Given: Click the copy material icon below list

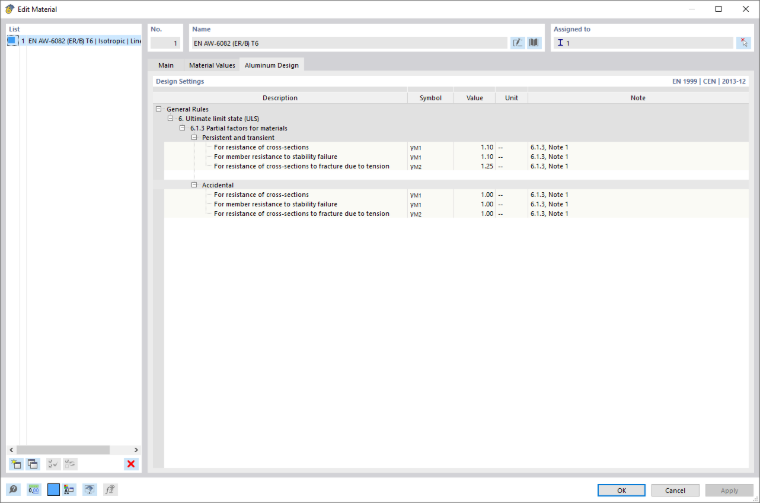Looking at the screenshot, I should pyautogui.click(x=32, y=464).
